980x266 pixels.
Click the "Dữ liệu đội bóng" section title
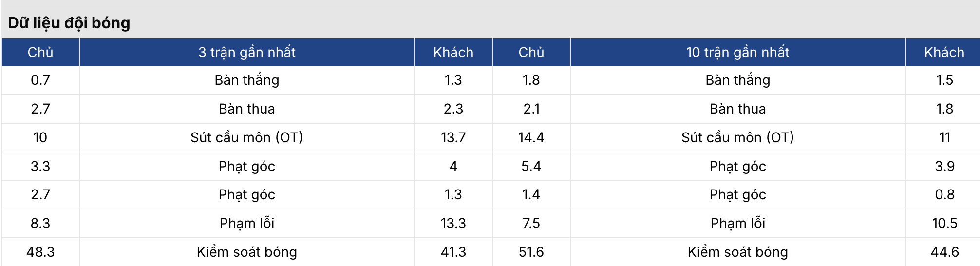point(69,23)
